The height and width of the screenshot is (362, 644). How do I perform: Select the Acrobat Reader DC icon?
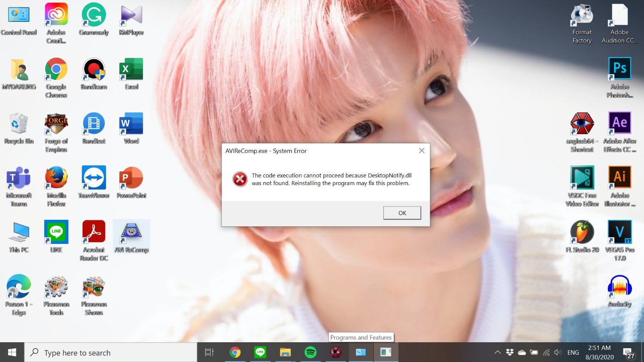[x=94, y=241]
